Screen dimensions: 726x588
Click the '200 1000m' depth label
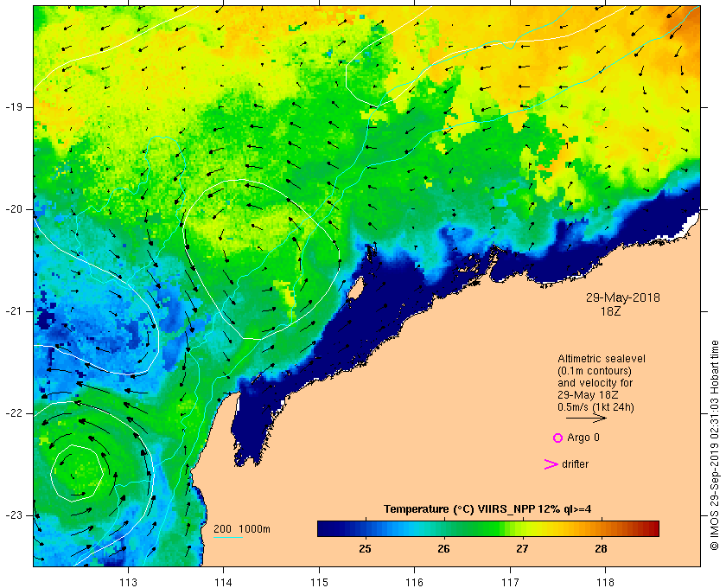pyautogui.click(x=242, y=529)
